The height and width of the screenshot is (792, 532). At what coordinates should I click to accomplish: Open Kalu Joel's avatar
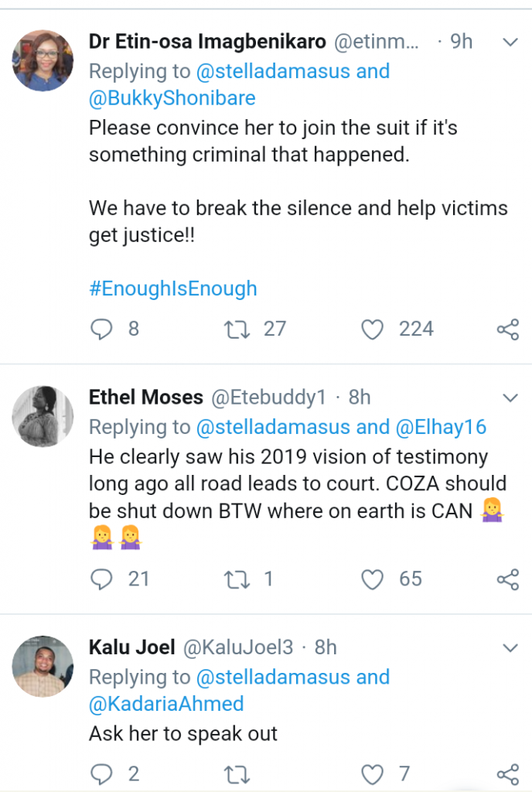point(43,666)
